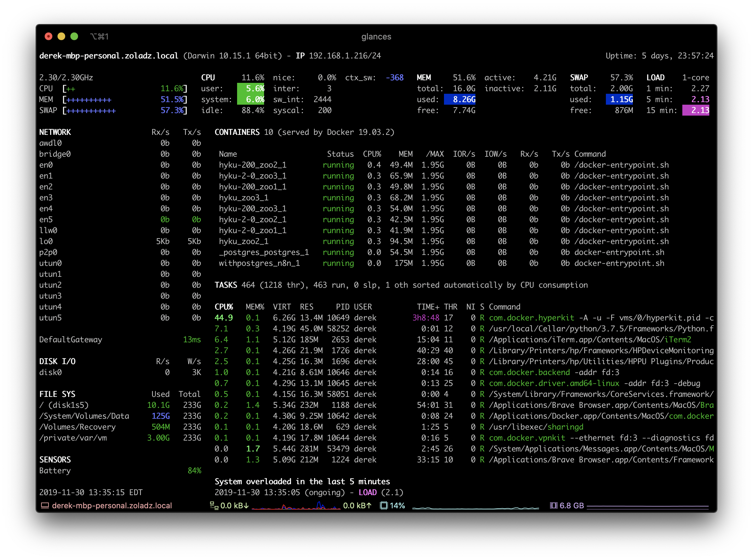Click the green zoom window button
The height and width of the screenshot is (560, 753).
coord(74,36)
